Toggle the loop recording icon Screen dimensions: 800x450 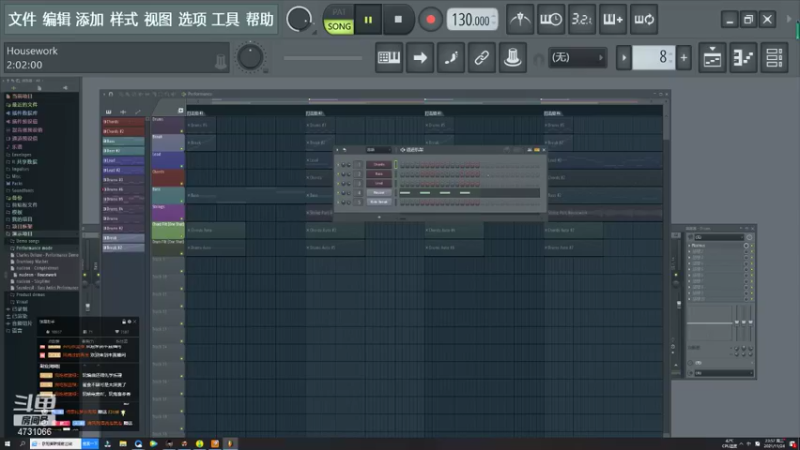pyautogui.click(x=644, y=19)
